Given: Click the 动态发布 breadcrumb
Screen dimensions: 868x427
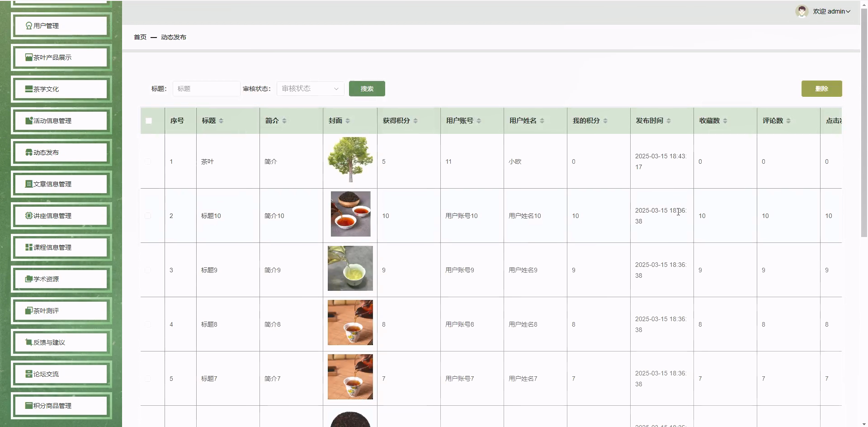Looking at the screenshot, I should 174,37.
